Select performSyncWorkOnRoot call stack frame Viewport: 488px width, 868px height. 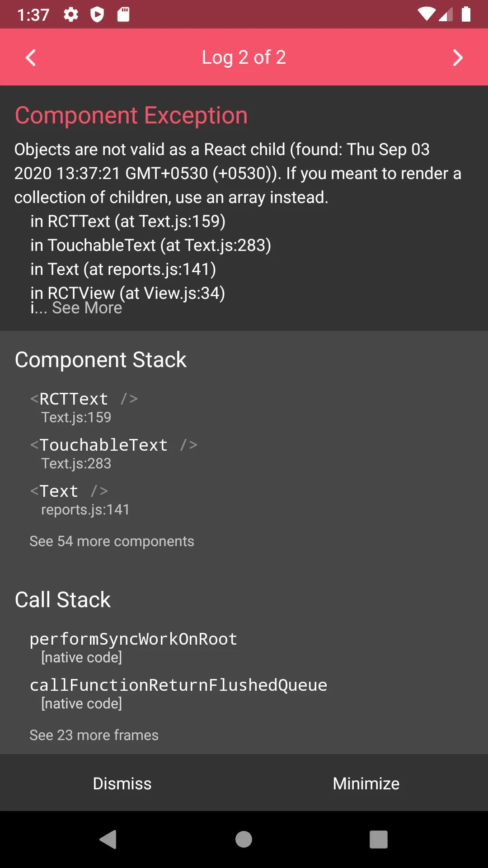[x=133, y=647]
